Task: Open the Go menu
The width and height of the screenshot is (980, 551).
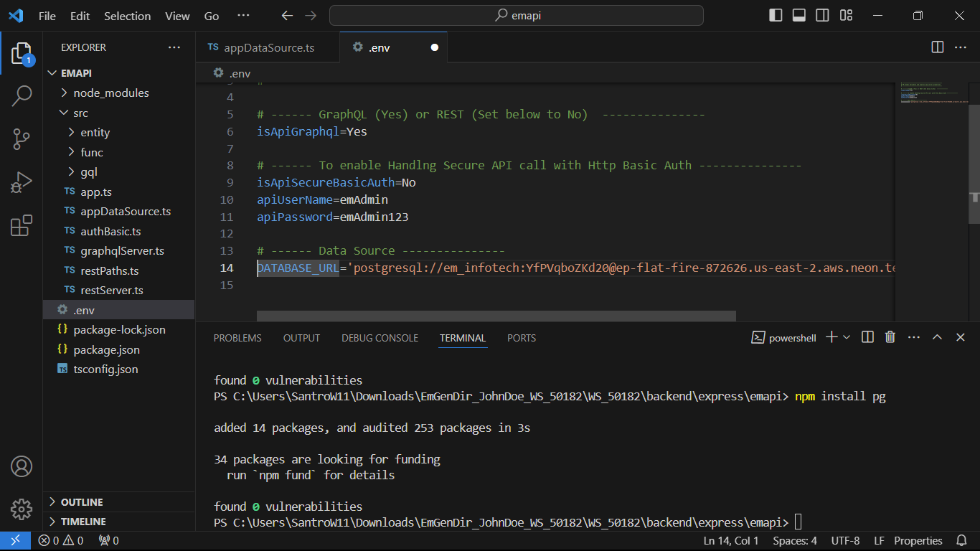Action: tap(212, 16)
